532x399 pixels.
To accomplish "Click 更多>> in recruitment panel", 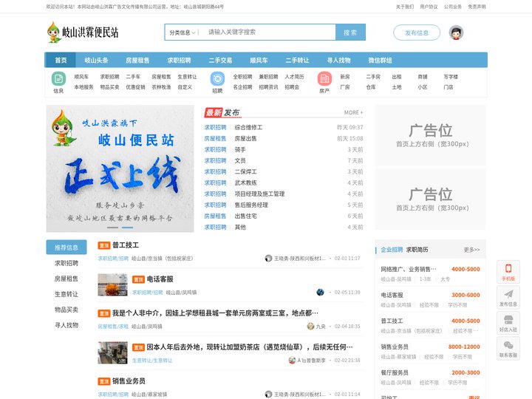I will click(x=471, y=250).
